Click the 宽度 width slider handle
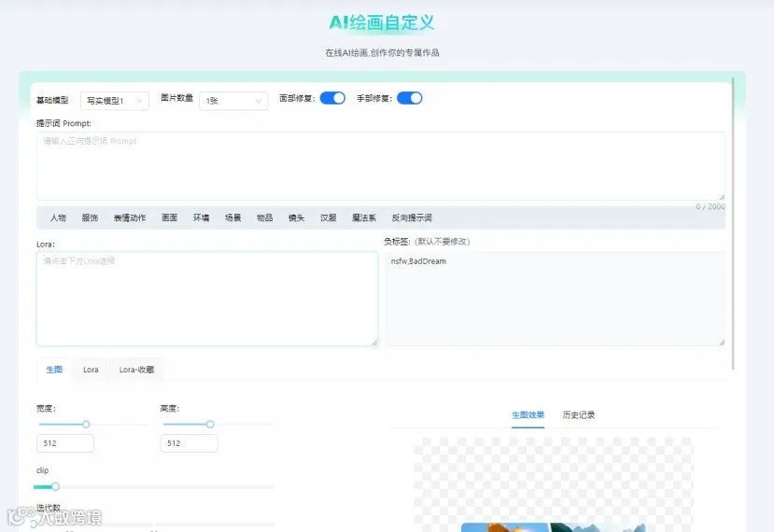 click(86, 425)
